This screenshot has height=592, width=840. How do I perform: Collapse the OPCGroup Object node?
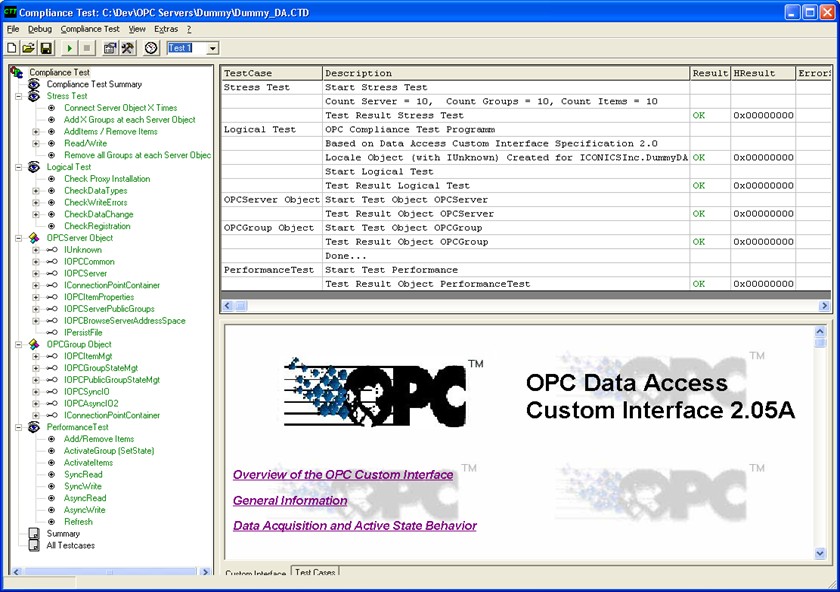click(x=19, y=345)
